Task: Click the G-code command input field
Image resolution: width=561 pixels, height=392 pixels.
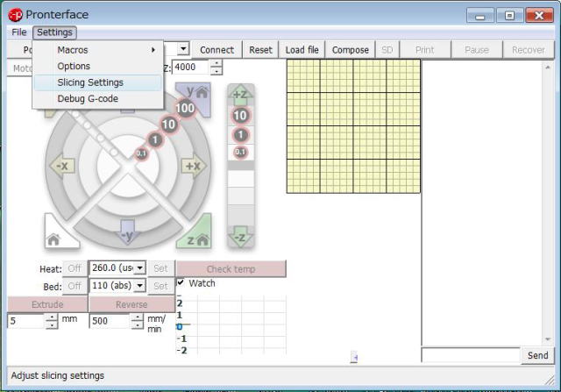Action: click(x=471, y=355)
